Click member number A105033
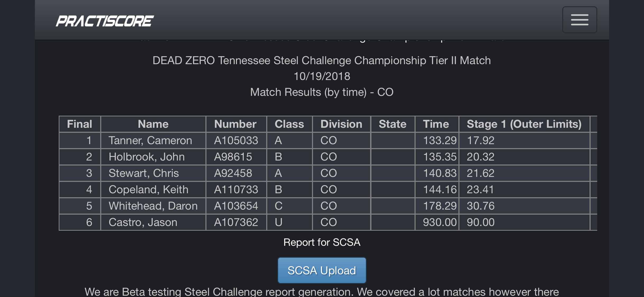Image resolution: width=644 pixels, height=297 pixels. 236,140
